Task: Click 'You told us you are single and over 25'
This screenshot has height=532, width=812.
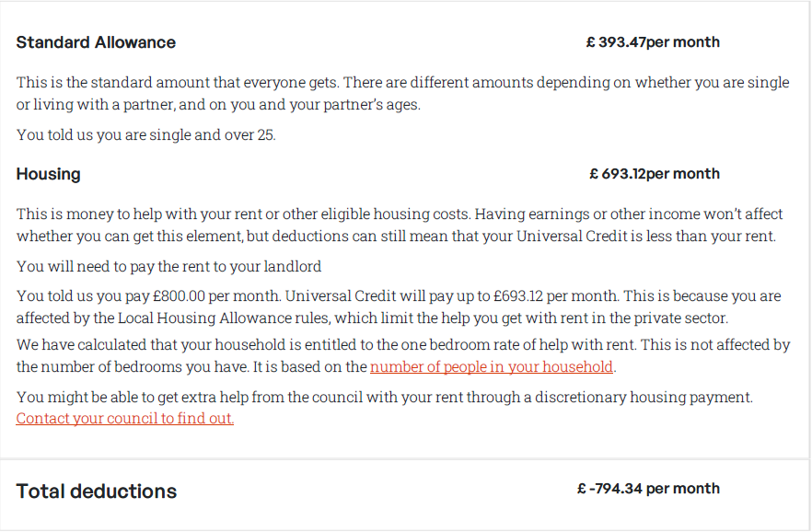Action: [x=145, y=135]
